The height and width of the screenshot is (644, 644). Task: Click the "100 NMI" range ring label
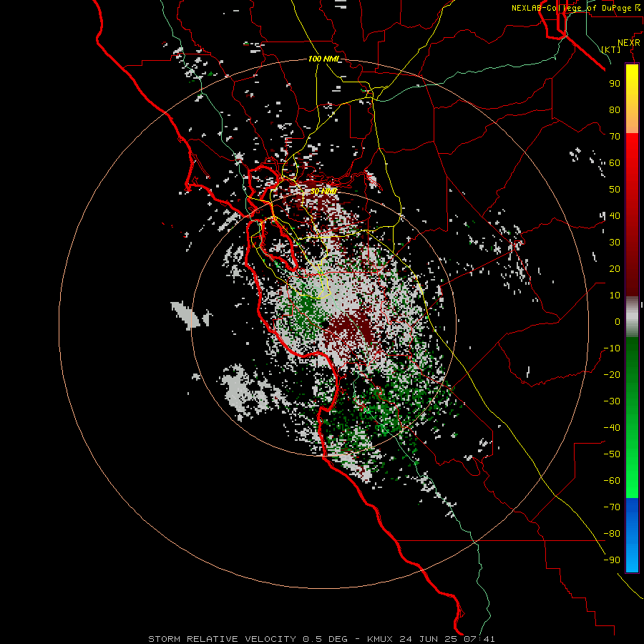click(x=323, y=59)
